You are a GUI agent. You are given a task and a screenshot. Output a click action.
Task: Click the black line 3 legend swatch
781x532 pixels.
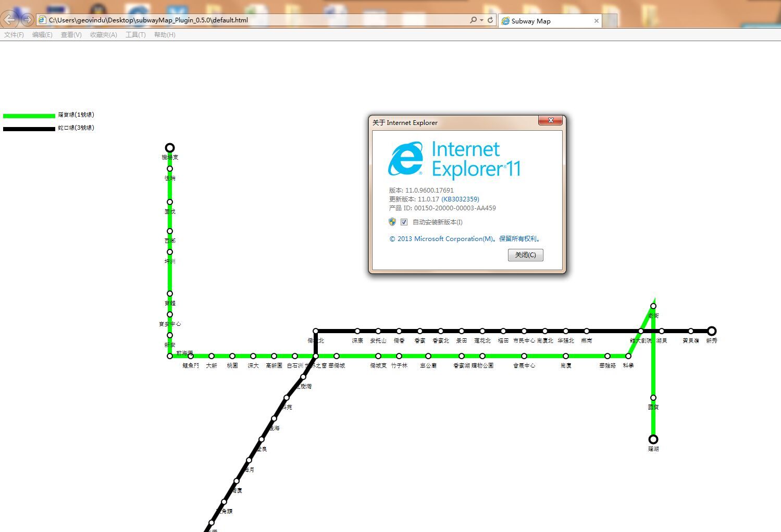[29, 129]
